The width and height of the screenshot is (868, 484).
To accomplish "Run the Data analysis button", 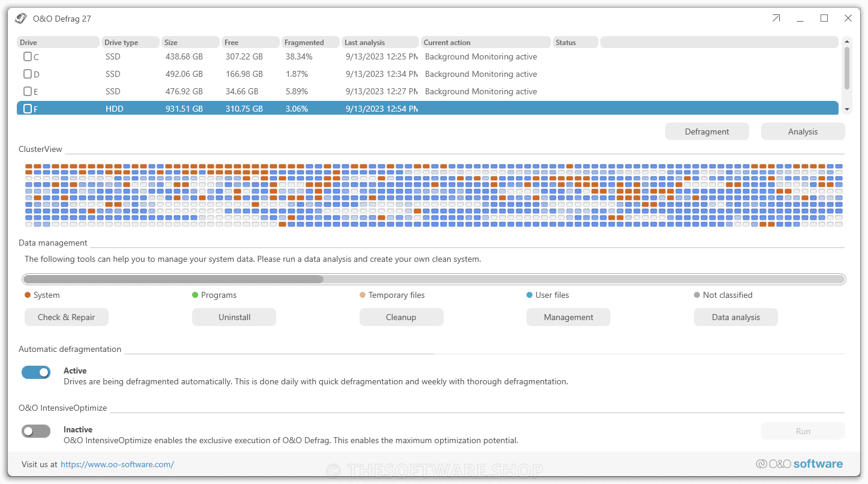I will (736, 317).
